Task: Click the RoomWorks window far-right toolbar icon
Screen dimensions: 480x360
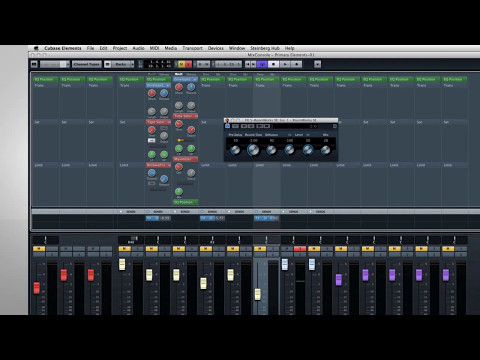Action: (x=335, y=126)
